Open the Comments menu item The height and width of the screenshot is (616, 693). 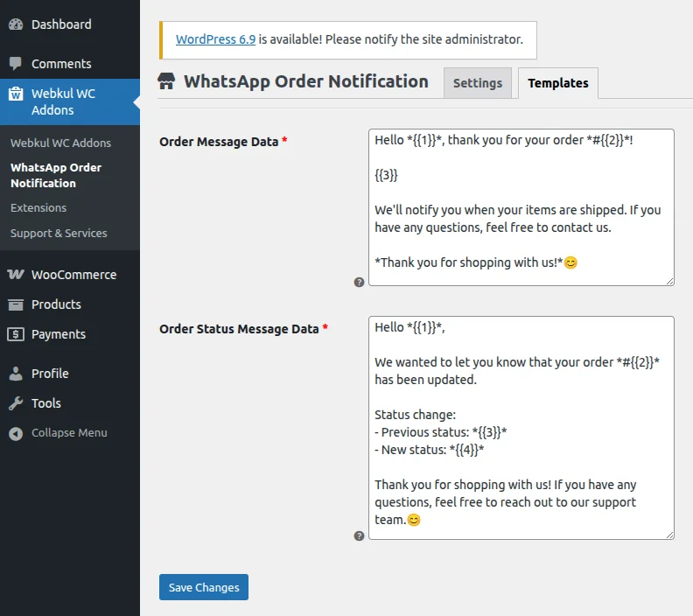coord(70,64)
